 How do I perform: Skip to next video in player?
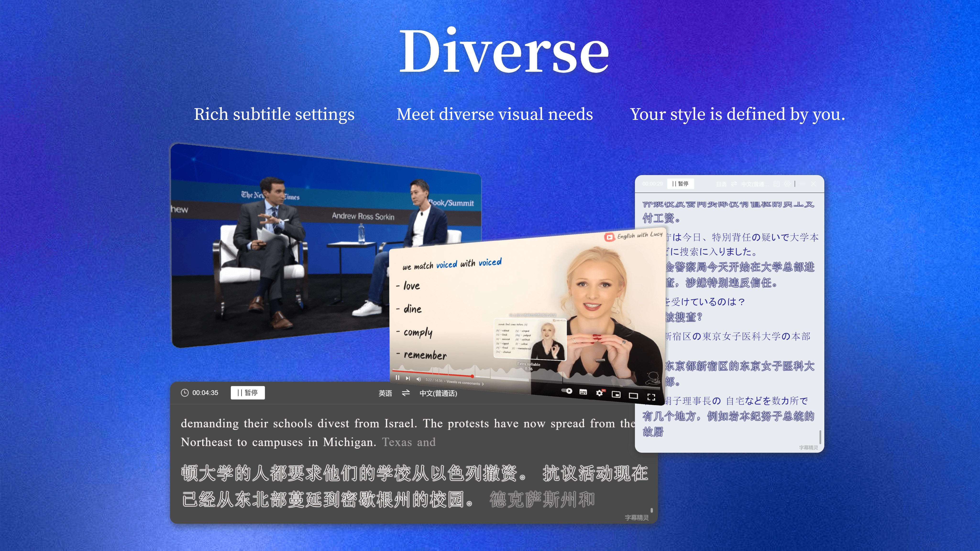coord(408,378)
